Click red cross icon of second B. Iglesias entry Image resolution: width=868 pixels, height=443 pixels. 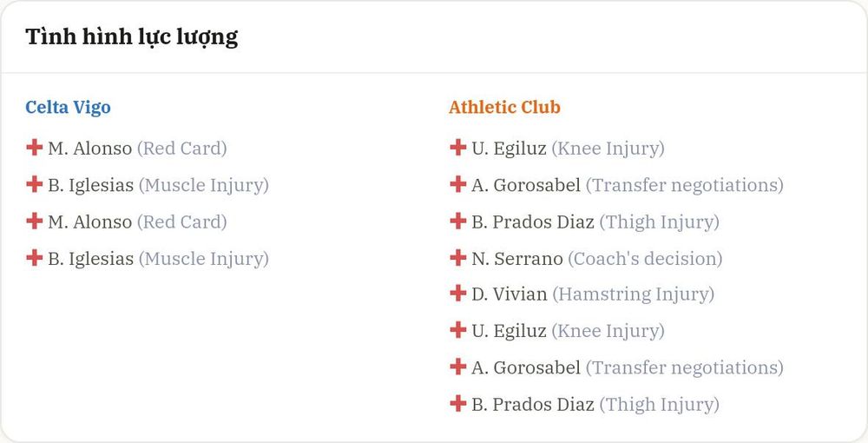35,257
